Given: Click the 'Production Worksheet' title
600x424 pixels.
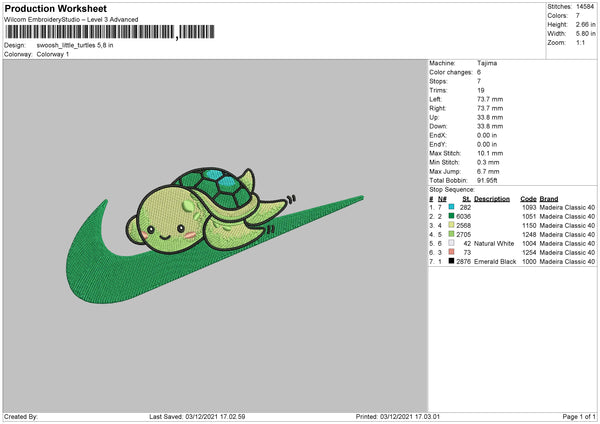Looking at the screenshot, I should pyautogui.click(x=55, y=8).
